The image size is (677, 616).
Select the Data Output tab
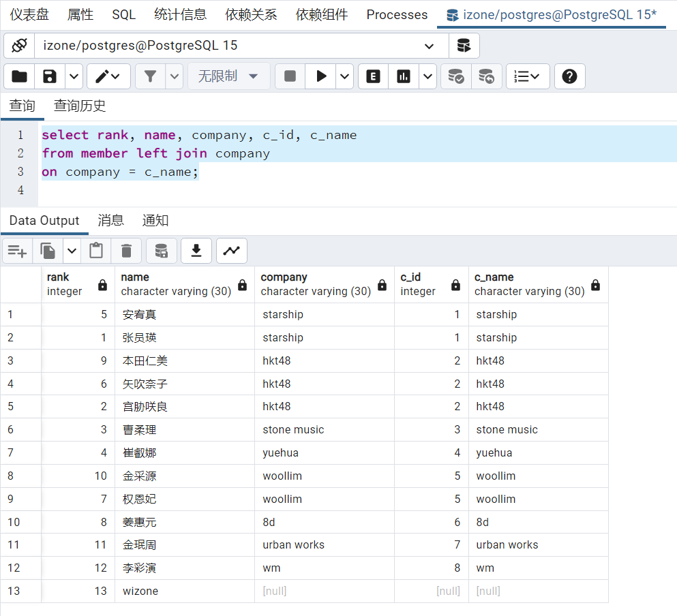[44, 221]
